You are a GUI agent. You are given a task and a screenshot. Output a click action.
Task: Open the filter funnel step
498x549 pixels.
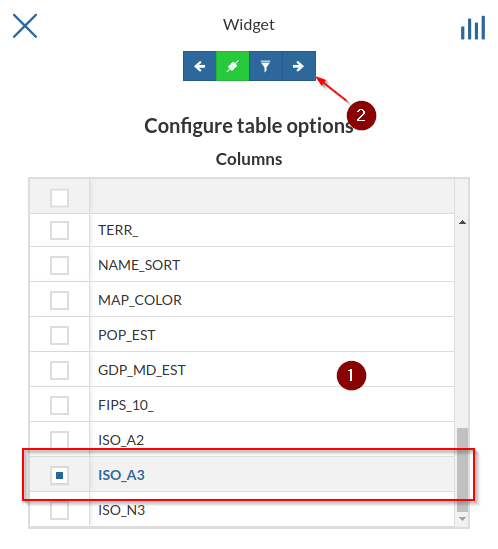tap(265, 66)
